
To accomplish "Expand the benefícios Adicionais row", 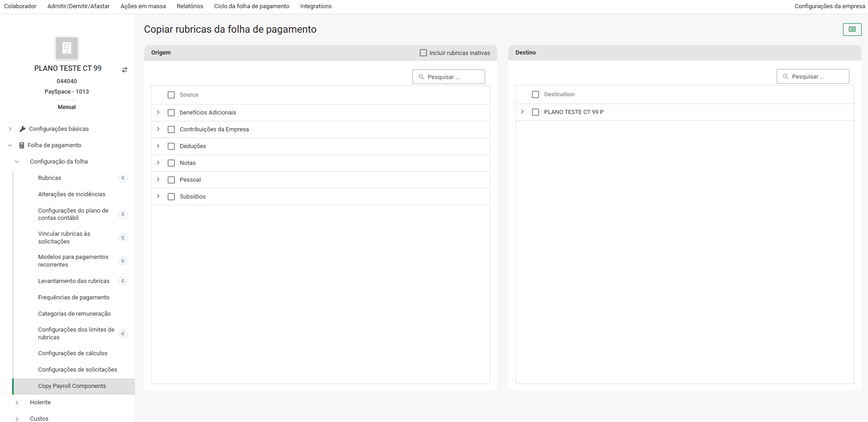I will pos(158,112).
